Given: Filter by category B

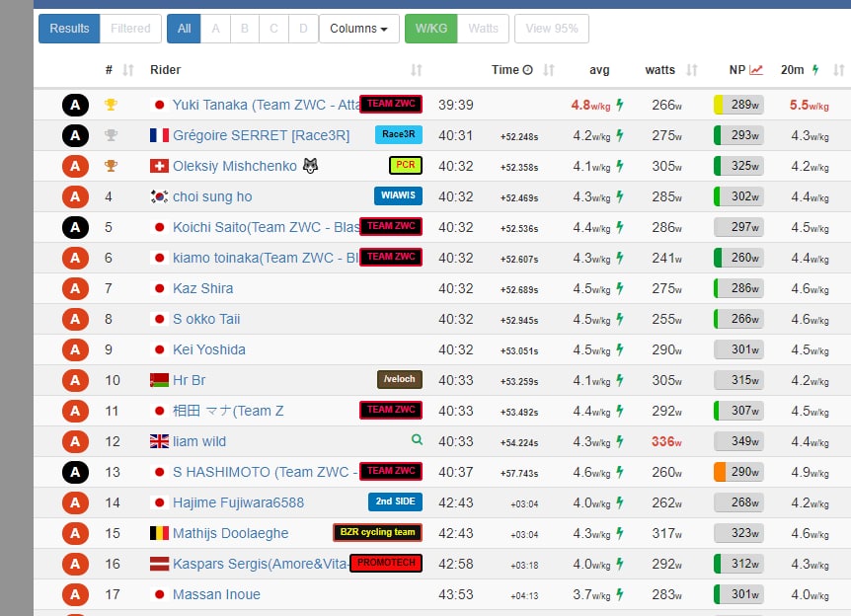Looking at the screenshot, I should click(245, 29).
